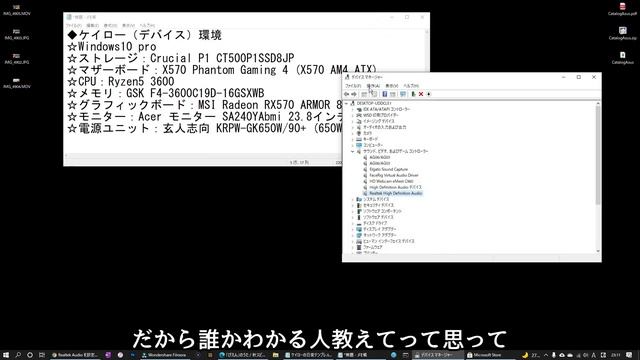Open CatalogAsus.pdf desktop icon

pos(622,9)
